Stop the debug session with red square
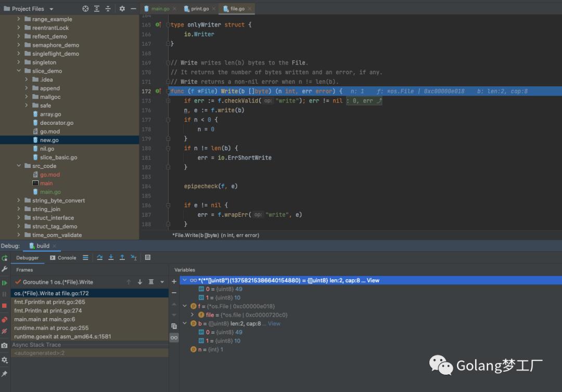 [x=5, y=306]
